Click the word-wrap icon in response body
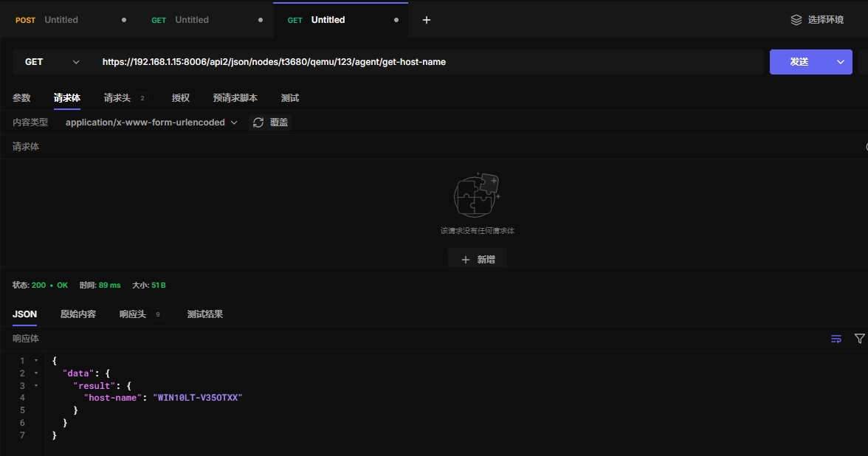 [836, 339]
